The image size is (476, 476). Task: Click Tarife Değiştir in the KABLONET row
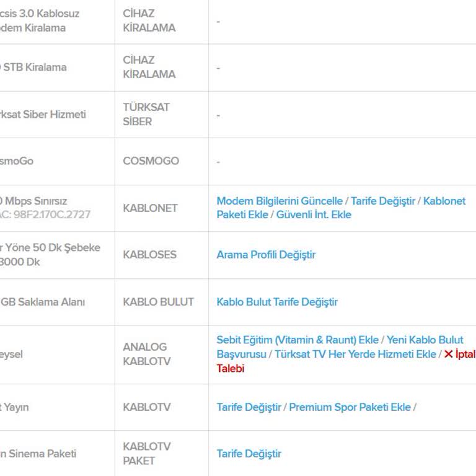click(x=383, y=201)
